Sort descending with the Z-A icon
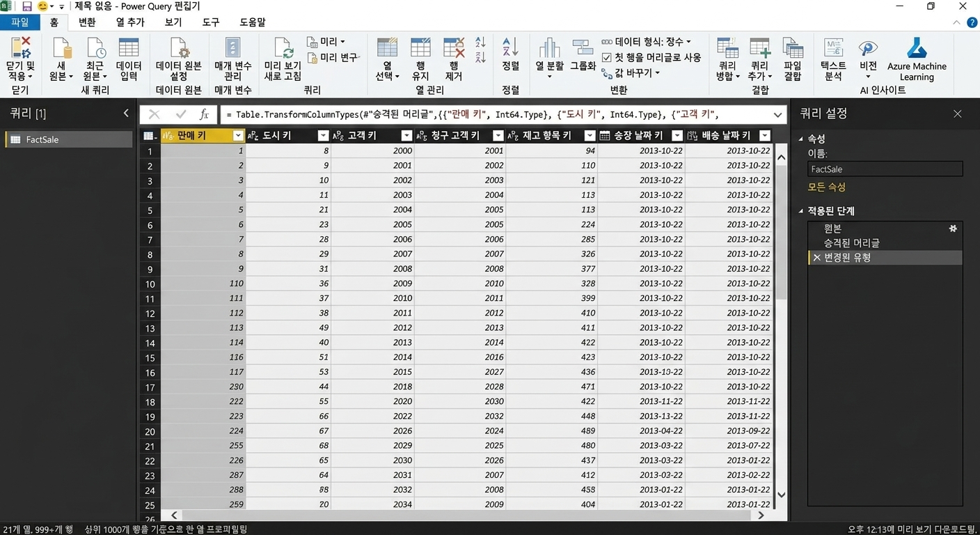This screenshot has height=535, width=980. tap(480, 59)
